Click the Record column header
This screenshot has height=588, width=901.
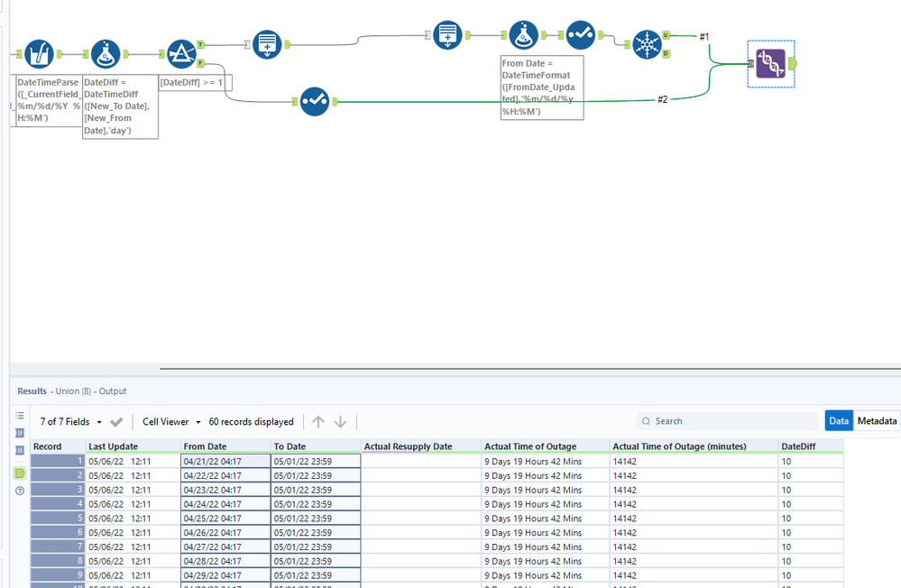point(58,446)
